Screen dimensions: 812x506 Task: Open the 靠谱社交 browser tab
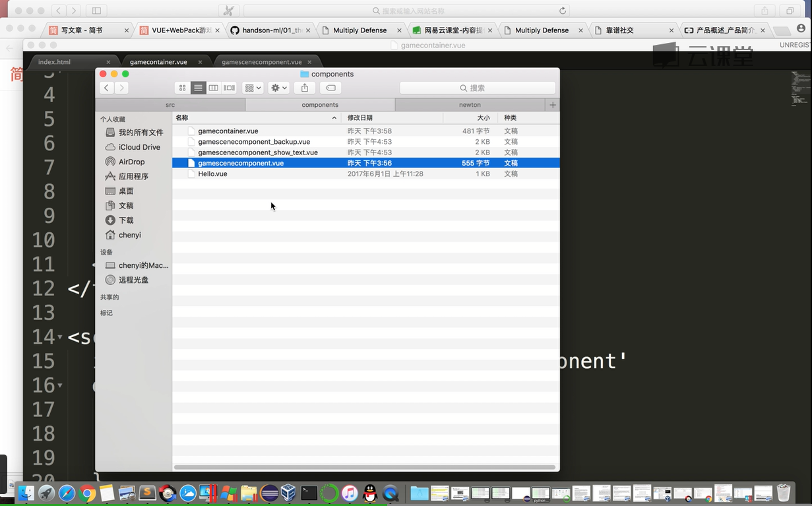[635, 30]
